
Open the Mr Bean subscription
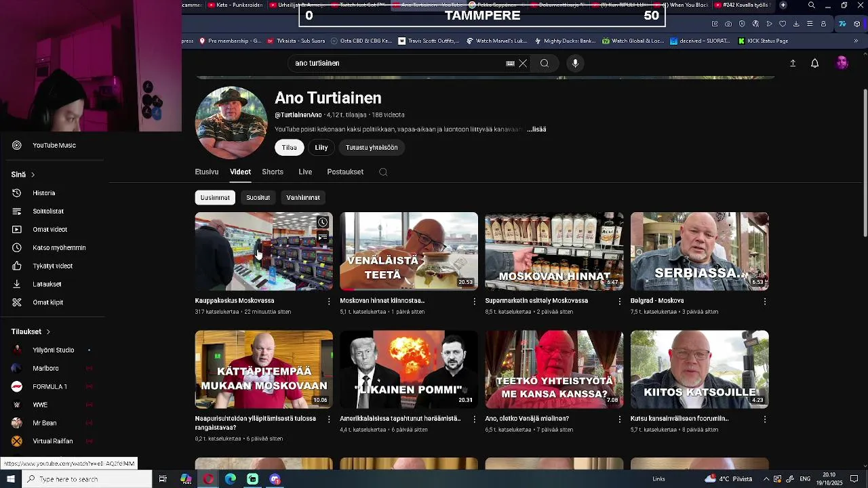click(x=45, y=424)
